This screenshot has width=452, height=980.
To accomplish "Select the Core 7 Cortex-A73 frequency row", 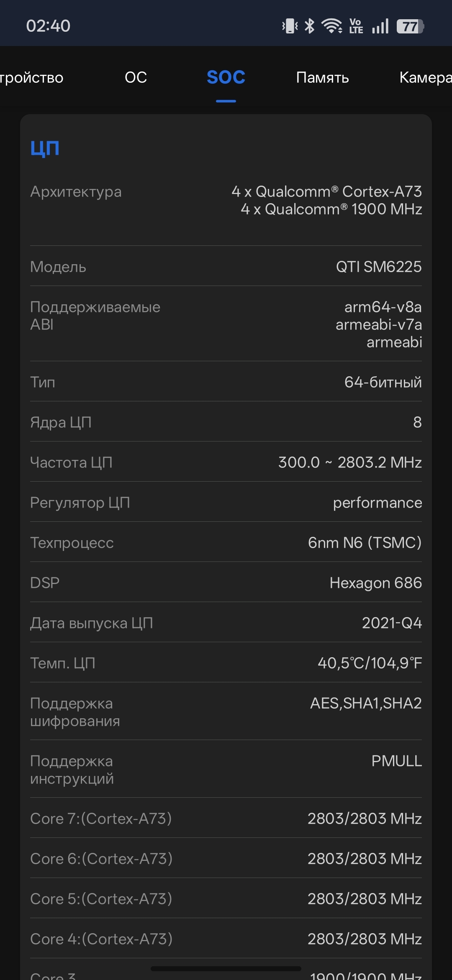I will point(226,818).
